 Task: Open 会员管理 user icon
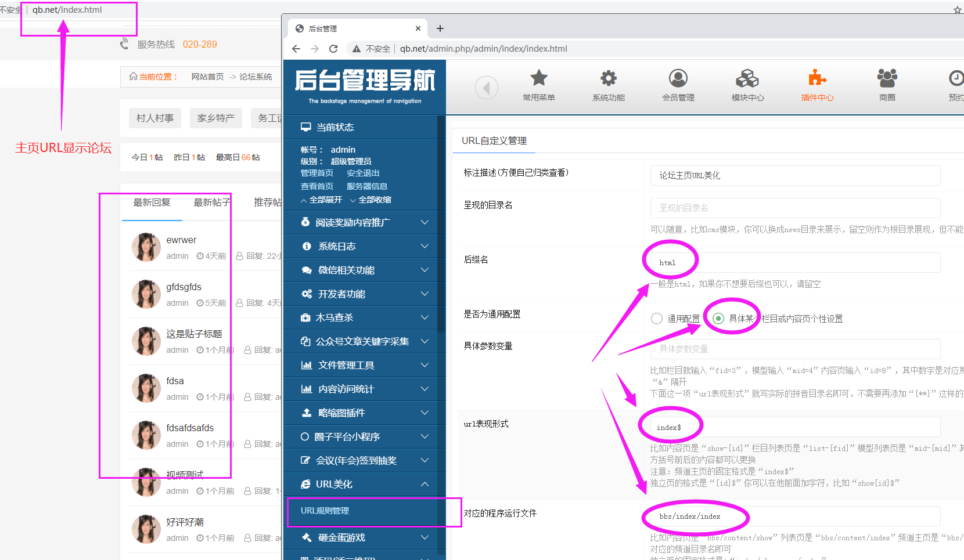[678, 78]
